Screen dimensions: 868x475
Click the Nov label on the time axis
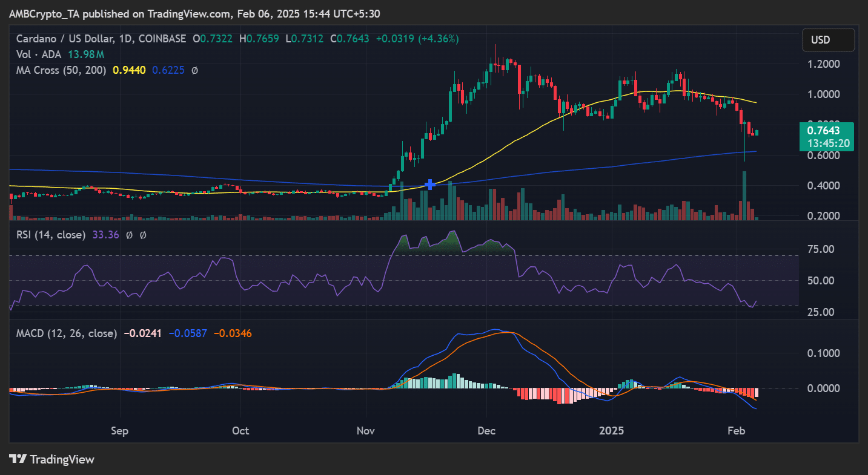click(366, 431)
